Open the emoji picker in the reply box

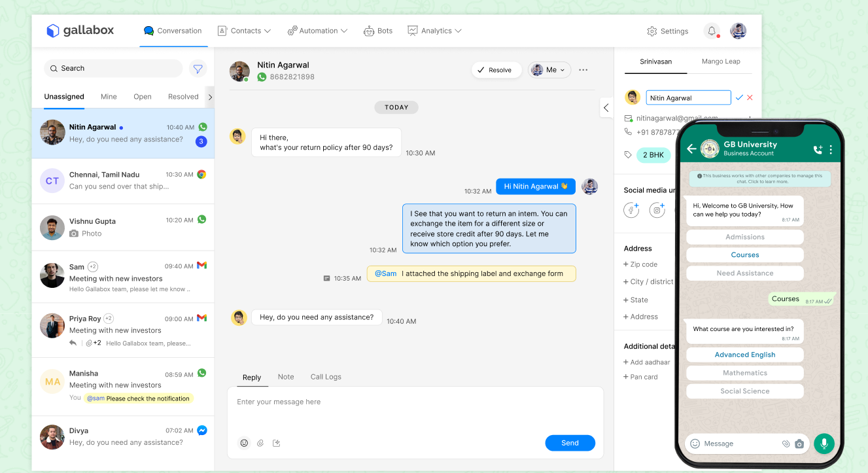(x=244, y=443)
